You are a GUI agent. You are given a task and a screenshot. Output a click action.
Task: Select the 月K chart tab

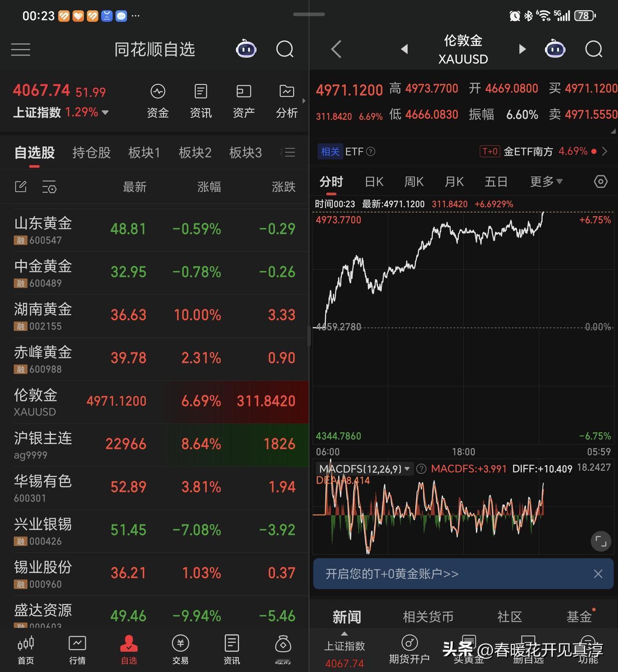[x=454, y=182]
